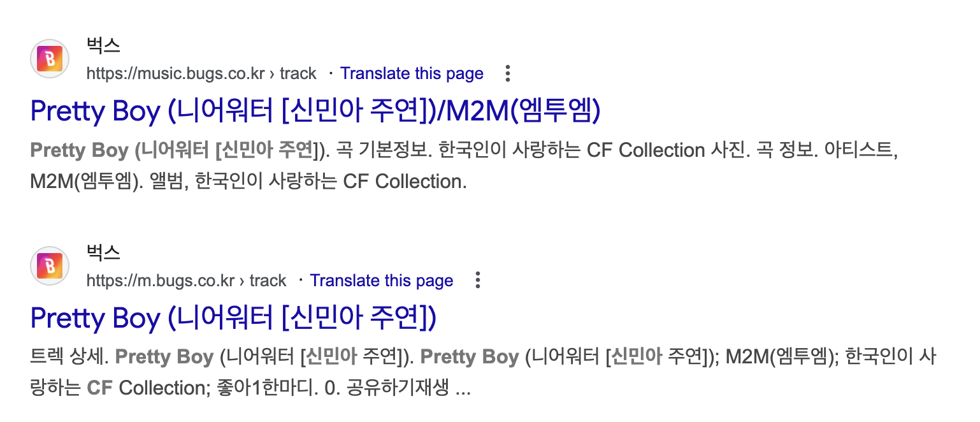This screenshot has width=980, height=422.
Task: Translate the m.bugs.co.kr result page
Action: [x=382, y=280]
